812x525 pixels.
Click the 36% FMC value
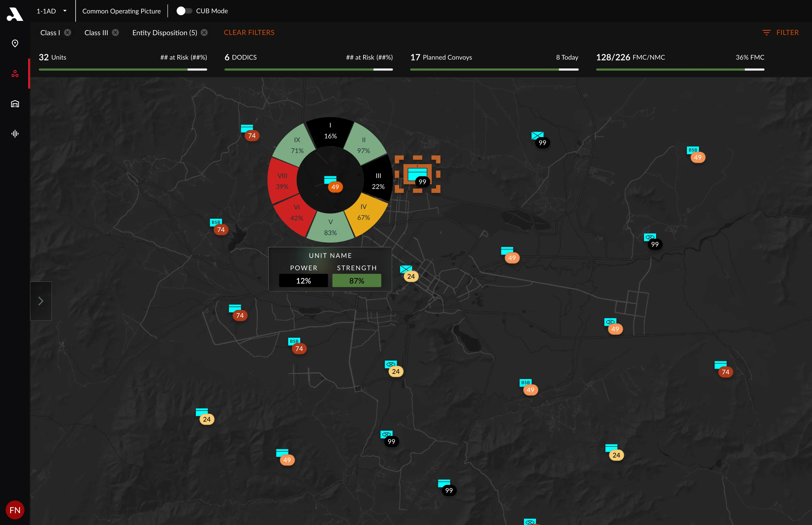[750, 57]
